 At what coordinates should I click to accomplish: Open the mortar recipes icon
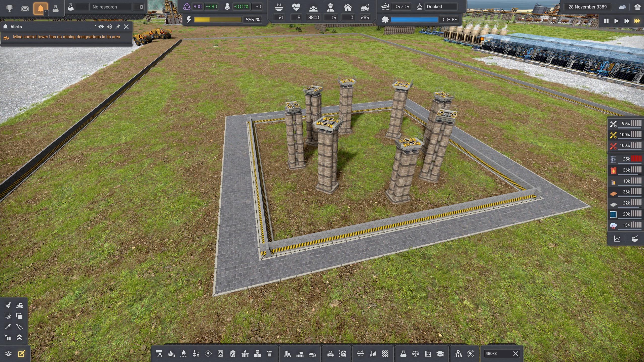[x=635, y=239]
